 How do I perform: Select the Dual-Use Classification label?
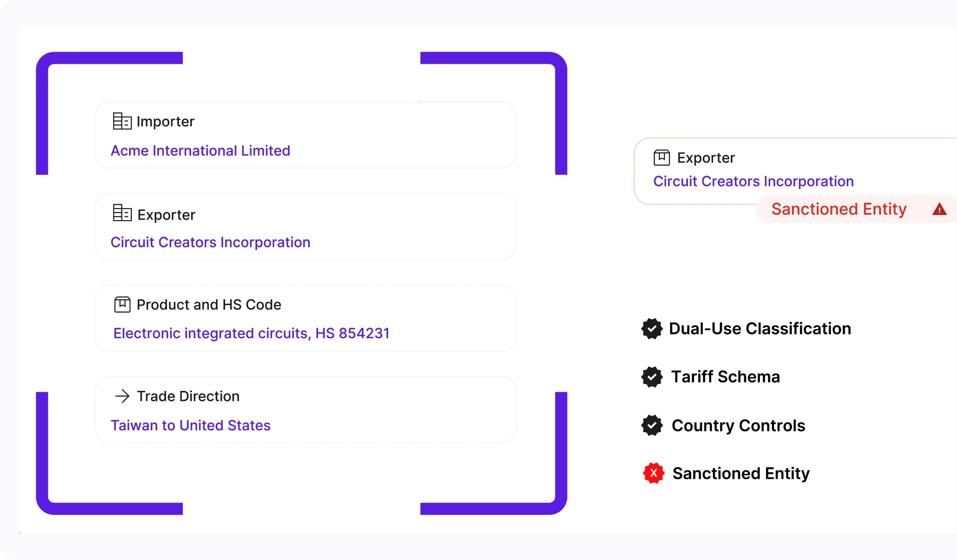760,329
